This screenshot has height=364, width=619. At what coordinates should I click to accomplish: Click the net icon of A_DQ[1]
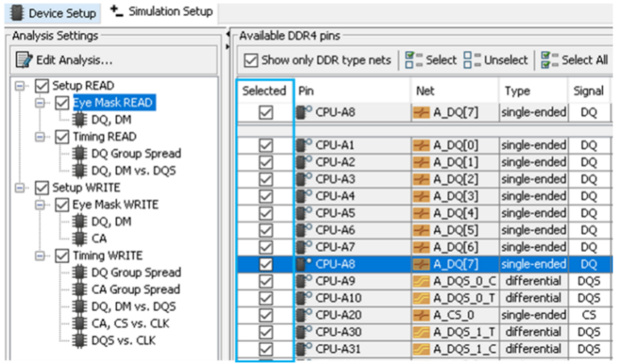pos(422,163)
